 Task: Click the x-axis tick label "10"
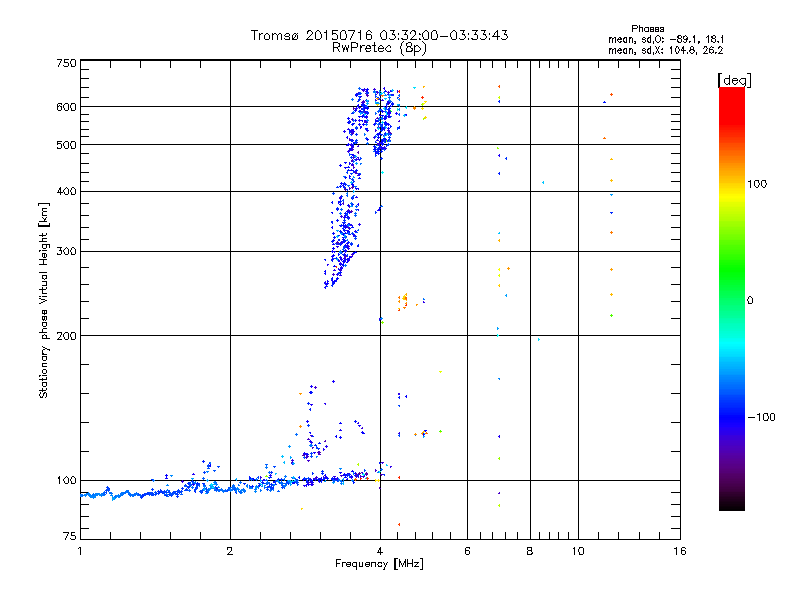[578, 551]
